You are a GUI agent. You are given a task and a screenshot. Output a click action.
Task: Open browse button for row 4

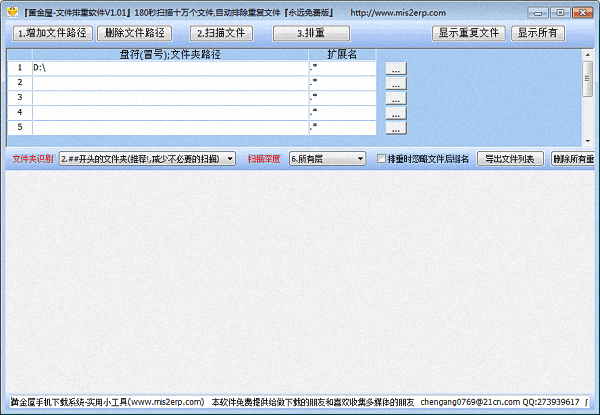pyautogui.click(x=396, y=113)
